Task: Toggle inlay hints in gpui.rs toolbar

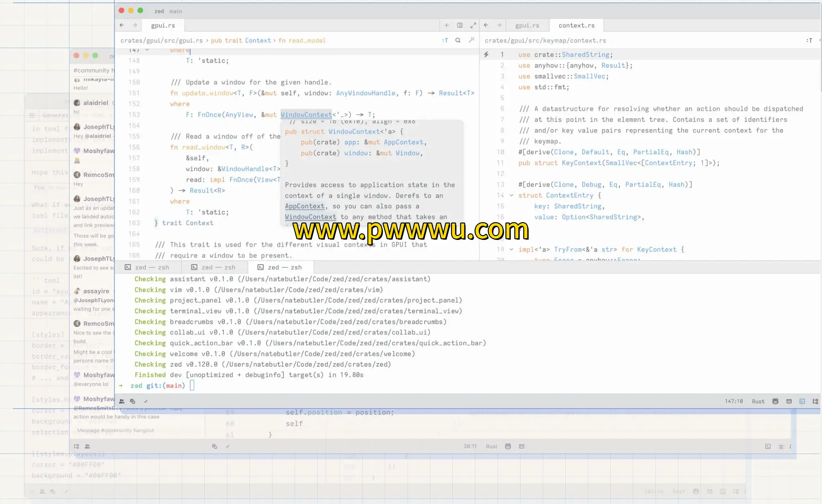Action: point(445,40)
